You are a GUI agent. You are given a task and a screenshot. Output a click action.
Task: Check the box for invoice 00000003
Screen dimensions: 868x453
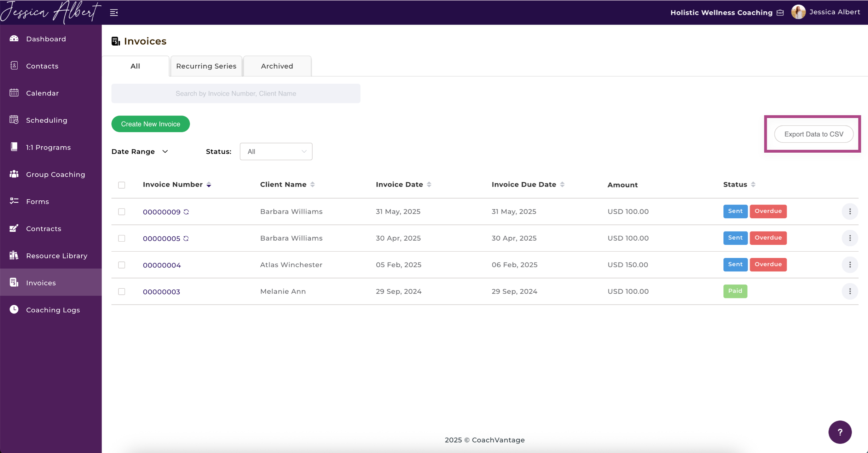pyautogui.click(x=122, y=292)
